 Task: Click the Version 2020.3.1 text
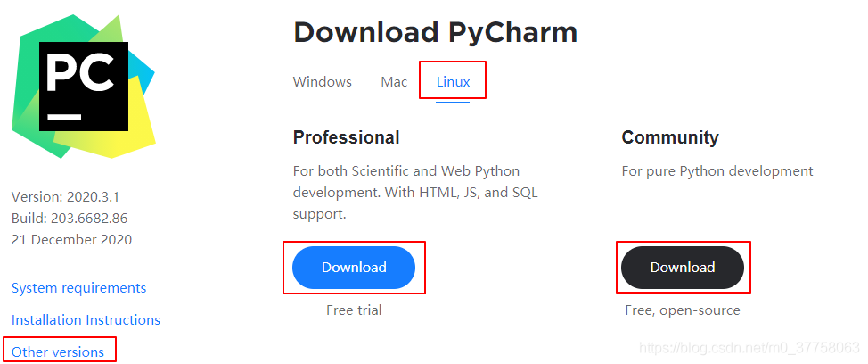pyautogui.click(x=67, y=197)
